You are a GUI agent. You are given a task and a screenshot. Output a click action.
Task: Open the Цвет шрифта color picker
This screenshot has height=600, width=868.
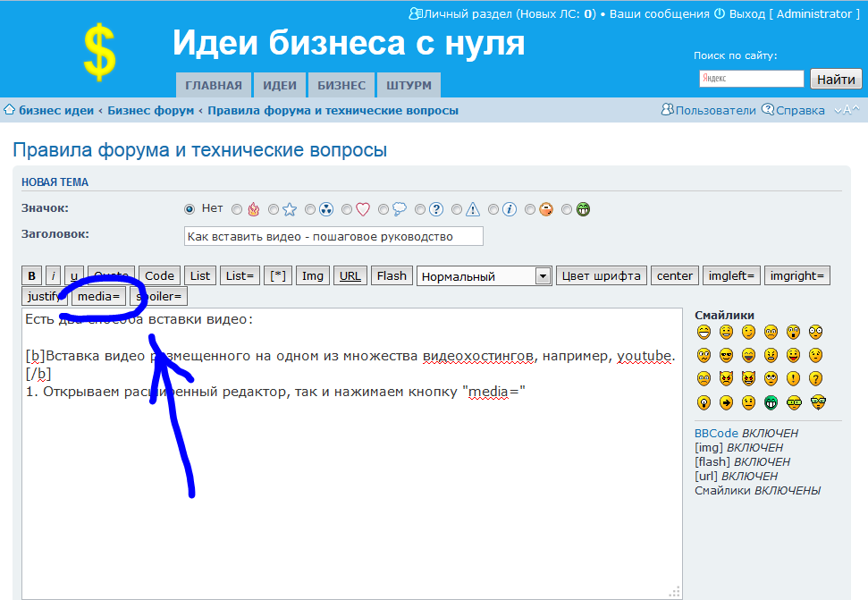pos(601,276)
